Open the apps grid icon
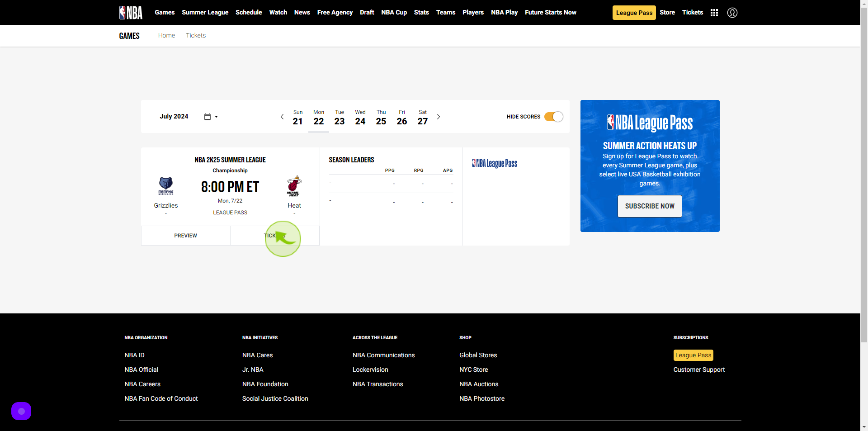This screenshot has width=868, height=431. click(x=714, y=13)
